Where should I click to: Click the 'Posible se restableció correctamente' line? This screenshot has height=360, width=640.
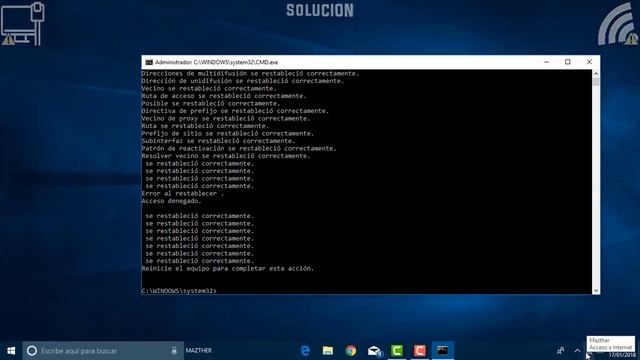coord(211,103)
